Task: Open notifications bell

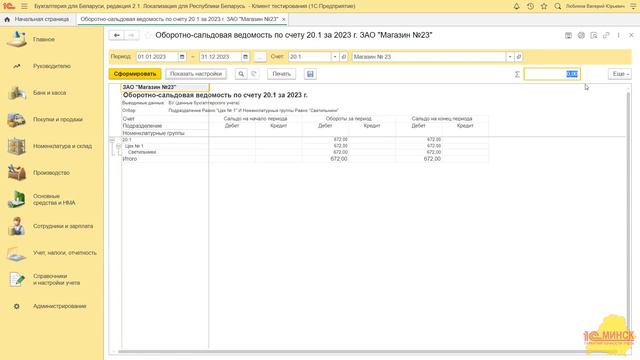Action: 516,6
